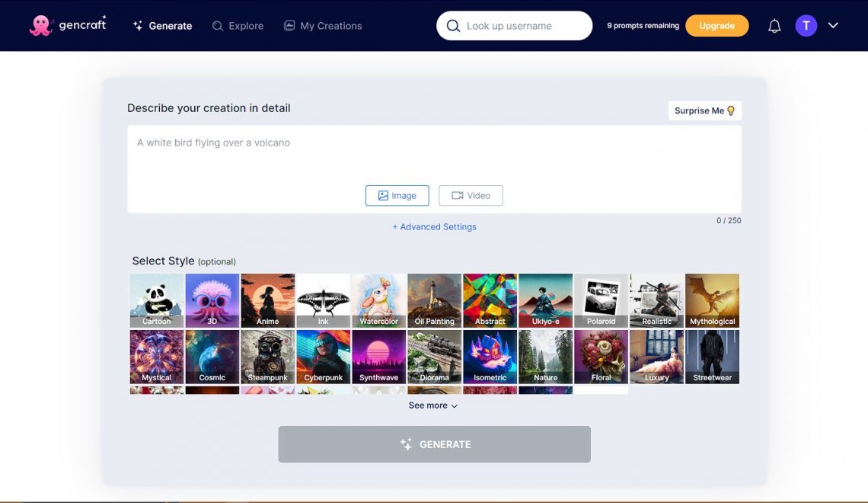Switch to Image generation mode
868x503 pixels.
[397, 196]
